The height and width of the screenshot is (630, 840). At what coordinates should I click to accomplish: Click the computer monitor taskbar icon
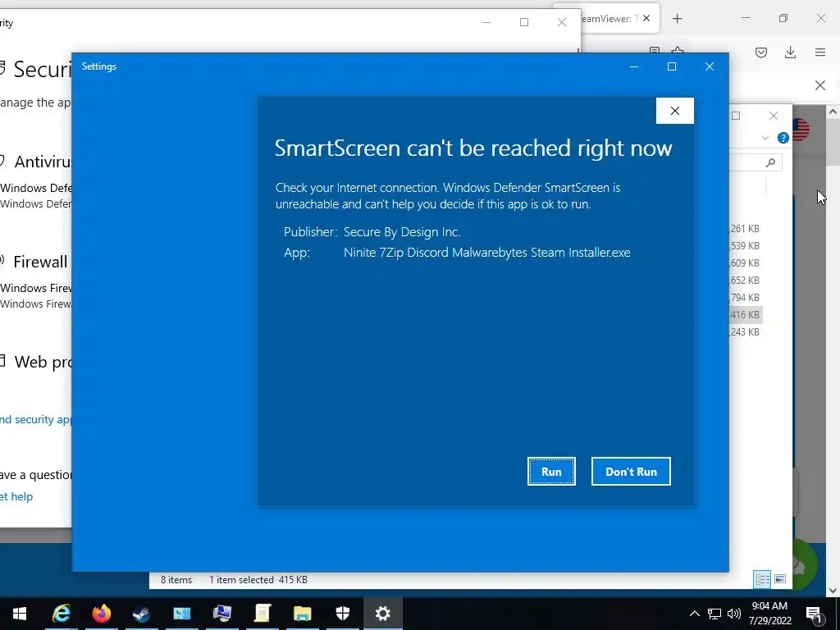pos(221,614)
